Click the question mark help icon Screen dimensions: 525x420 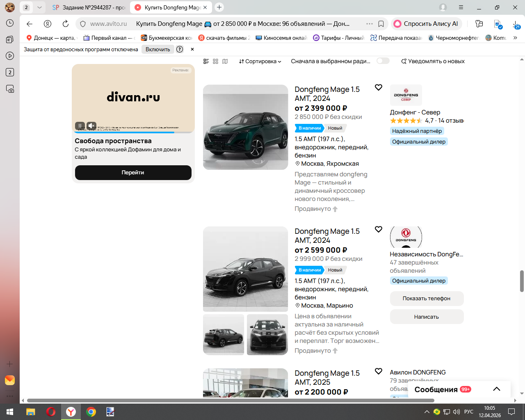[180, 49]
